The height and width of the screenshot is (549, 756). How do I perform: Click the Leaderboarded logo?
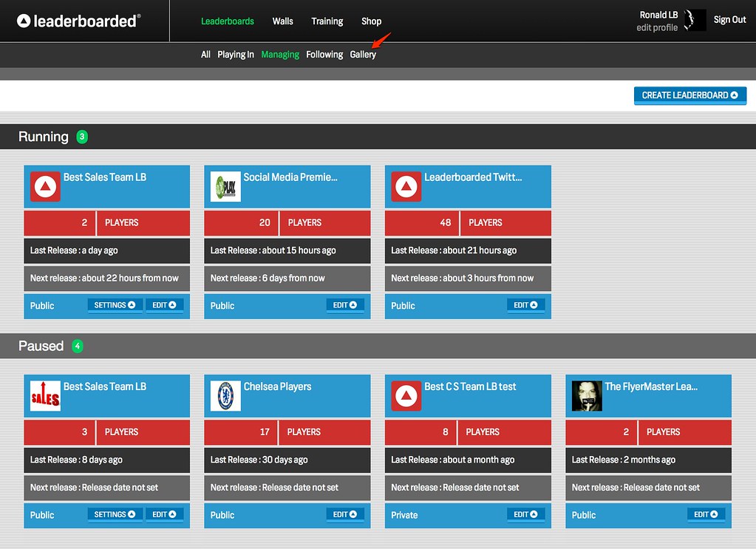(x=78, y=21)
